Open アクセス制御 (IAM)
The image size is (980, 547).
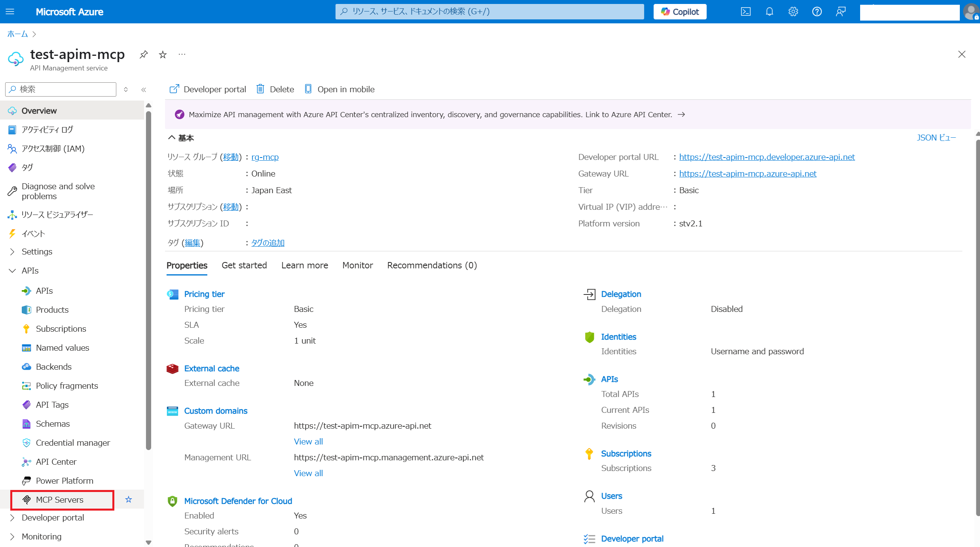point(72,148)
